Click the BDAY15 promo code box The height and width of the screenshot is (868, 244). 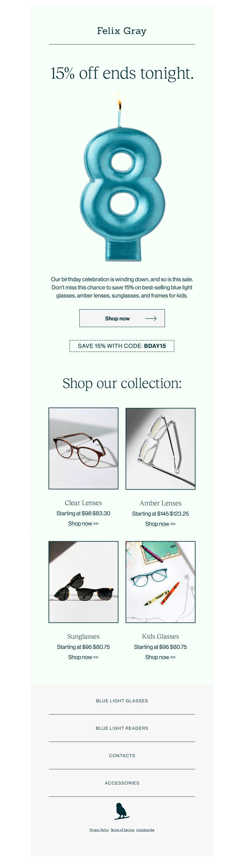pos(122,346)
